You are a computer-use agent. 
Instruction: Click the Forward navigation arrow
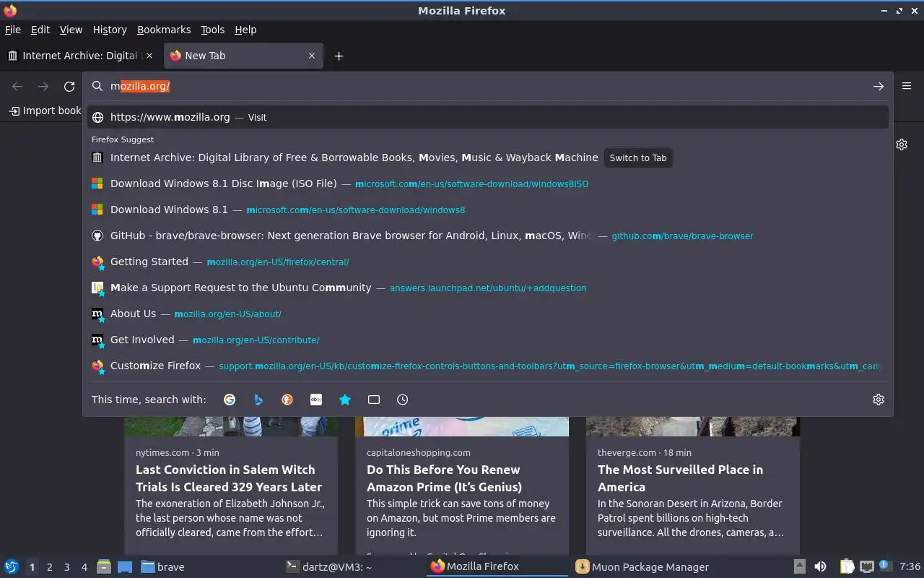43,86
